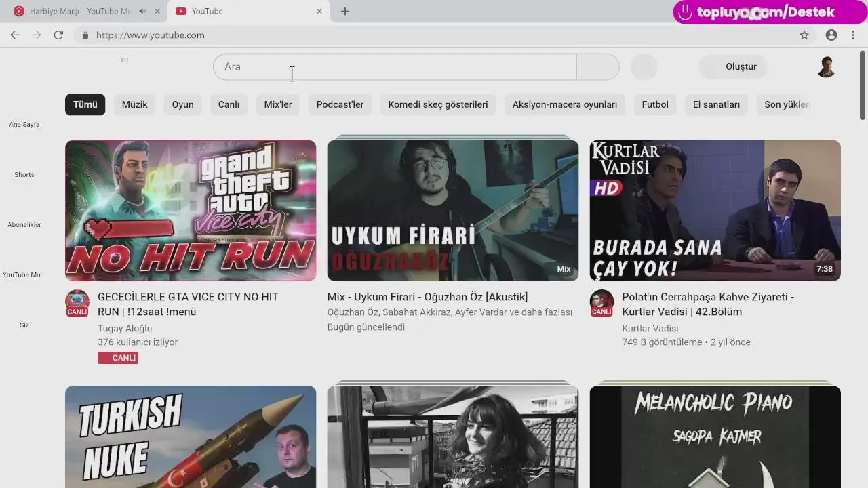Select the Müzik filter chip
Viewport: 868px width, 488px height.
point(134,104)
